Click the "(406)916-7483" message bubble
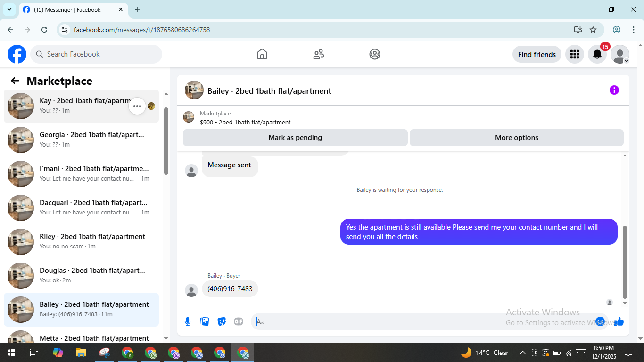Viewport: 644px width, 362px height. (230, 289)
